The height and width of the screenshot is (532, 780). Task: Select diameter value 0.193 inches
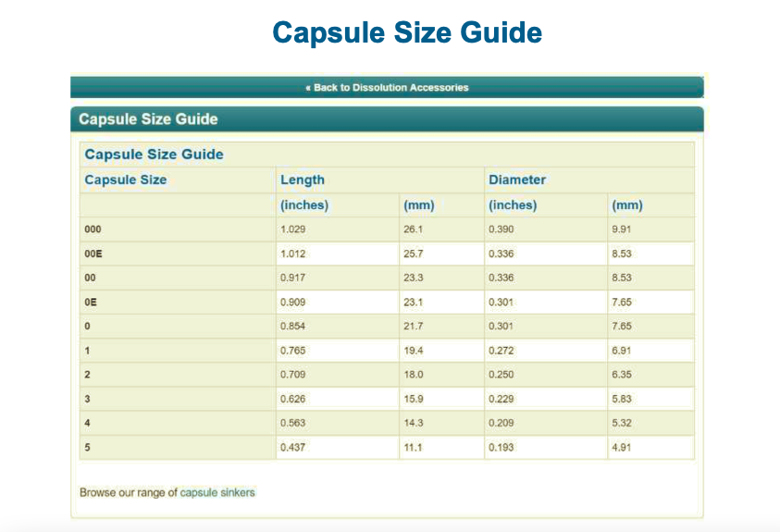[501, 448]
